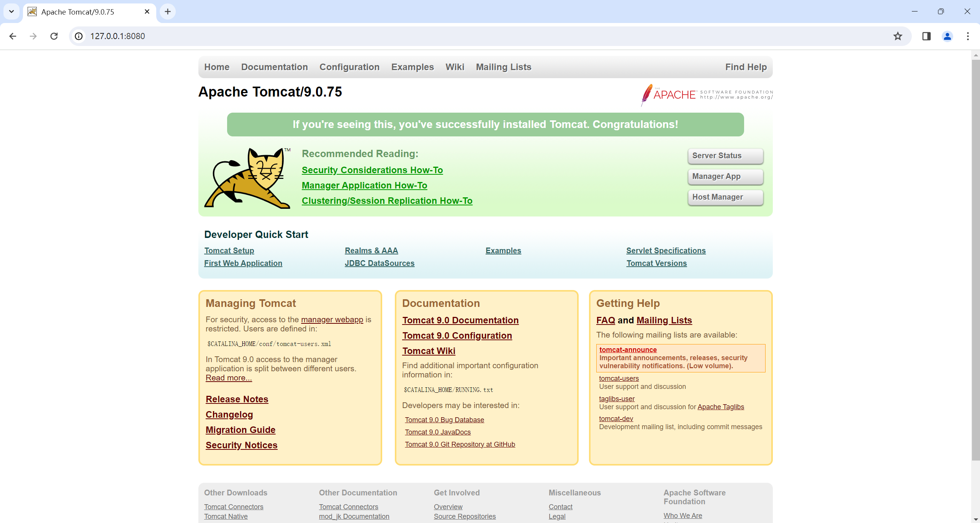980x523 pixels.
Task: Expand the tab search dropdown arrow
Action: click(11, 11)
